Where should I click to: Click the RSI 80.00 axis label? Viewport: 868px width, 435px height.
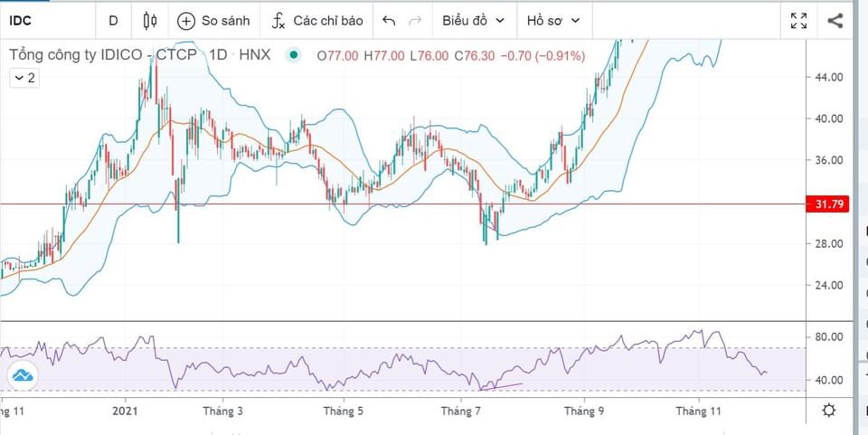(x=829, y=337)
